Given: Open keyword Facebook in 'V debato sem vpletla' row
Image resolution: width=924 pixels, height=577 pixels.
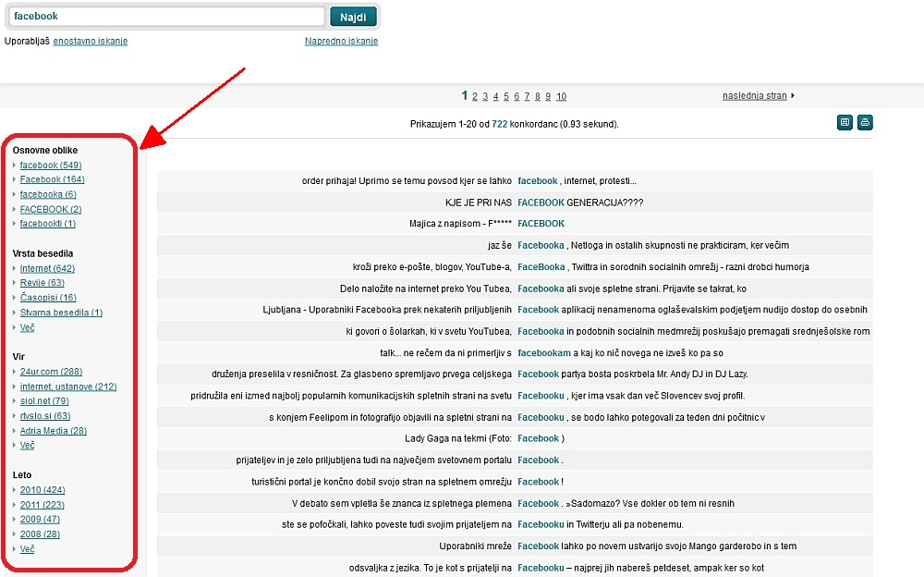Looking at the screenshot, I should point(538,503).
